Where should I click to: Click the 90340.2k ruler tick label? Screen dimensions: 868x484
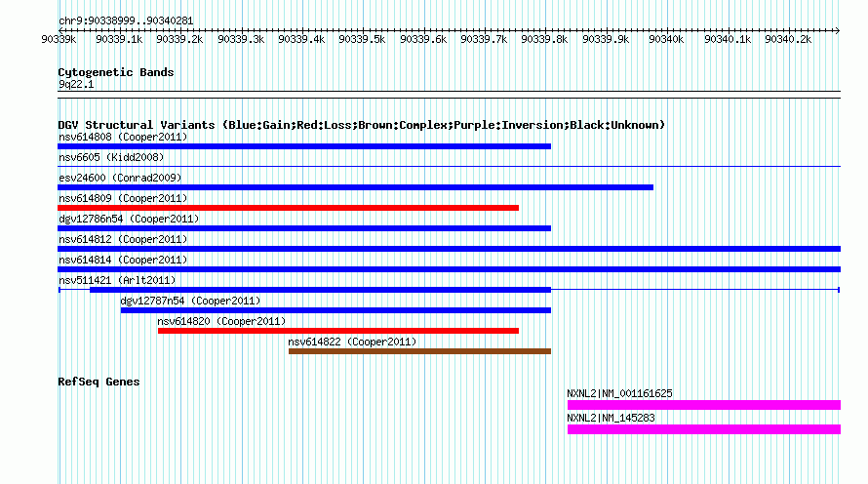788,39
